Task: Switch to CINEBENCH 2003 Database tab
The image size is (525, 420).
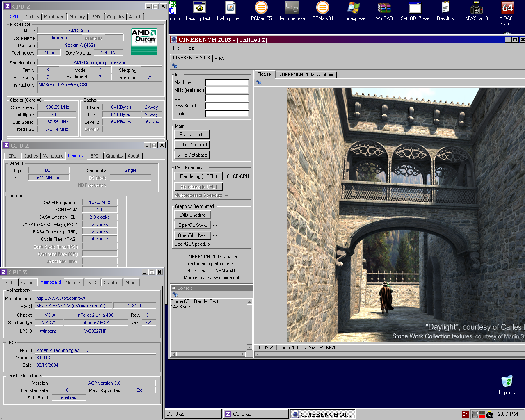Action: tap(306, 75)
